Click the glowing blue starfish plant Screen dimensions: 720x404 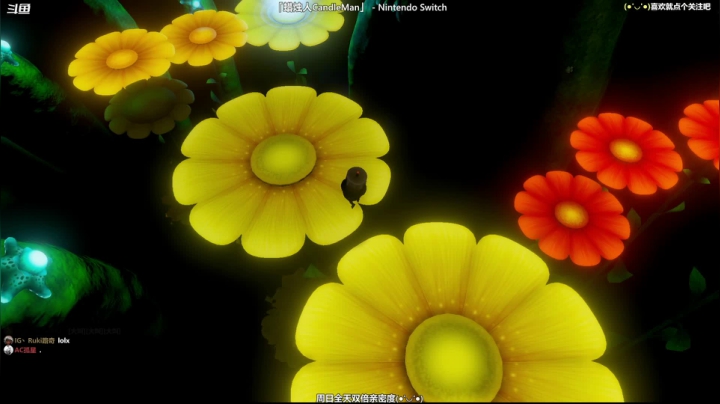pos(26,269)
